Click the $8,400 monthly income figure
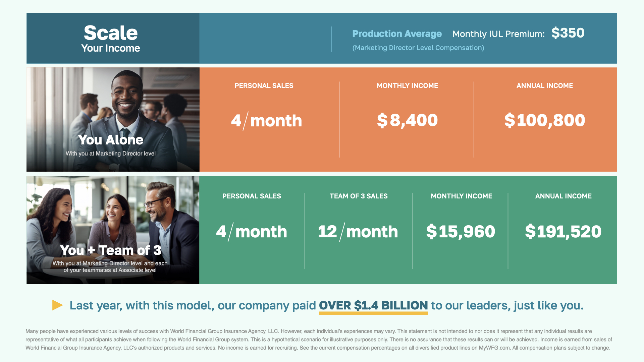 tap(407, 120)
